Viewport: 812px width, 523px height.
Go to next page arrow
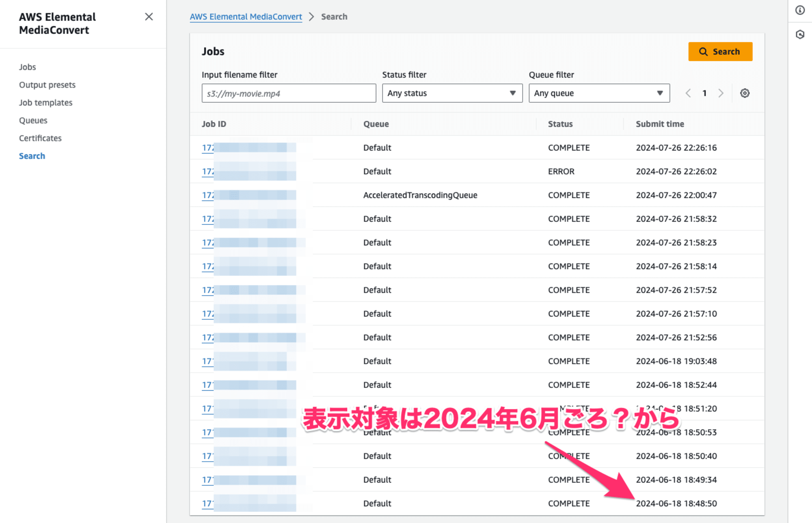tap(721, 93)
